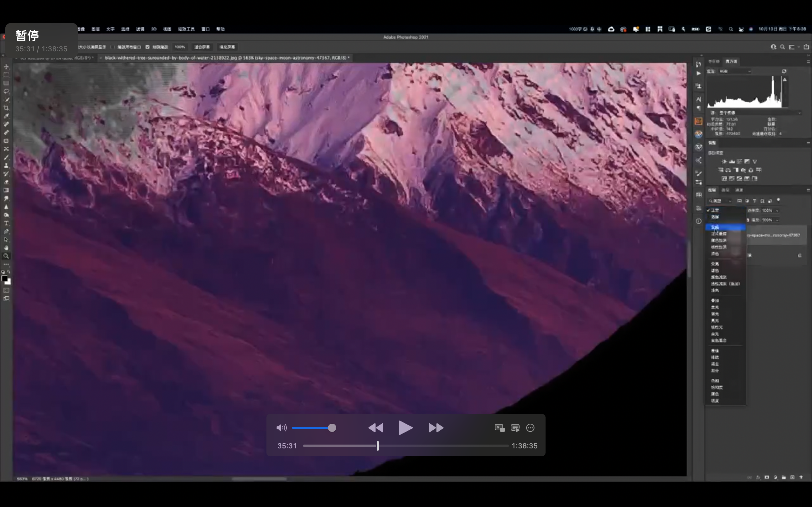The image size is (812, 507).
Task: Open the histogram source dropdown
Action: click(759, 113)
